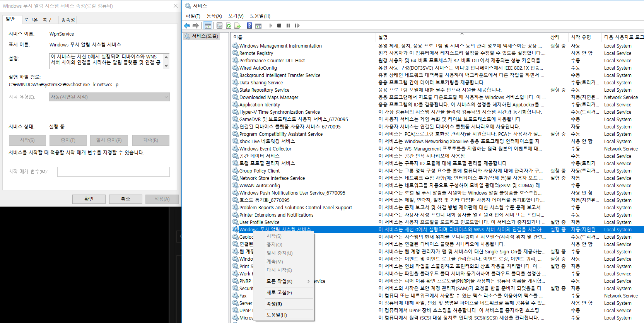Select Hyper-V Time Synchronization Service row
This screenshot has height=323, width=644.
point(437,112)
